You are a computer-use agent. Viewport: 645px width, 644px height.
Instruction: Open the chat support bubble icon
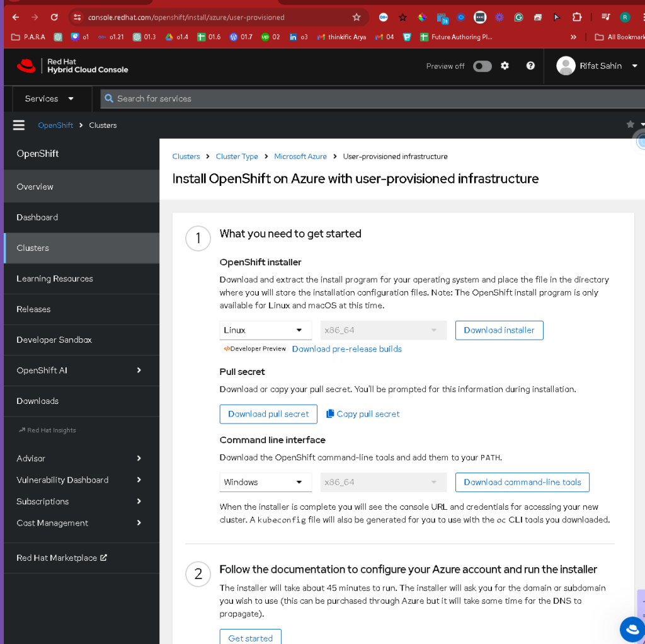(x=633, y=629)
